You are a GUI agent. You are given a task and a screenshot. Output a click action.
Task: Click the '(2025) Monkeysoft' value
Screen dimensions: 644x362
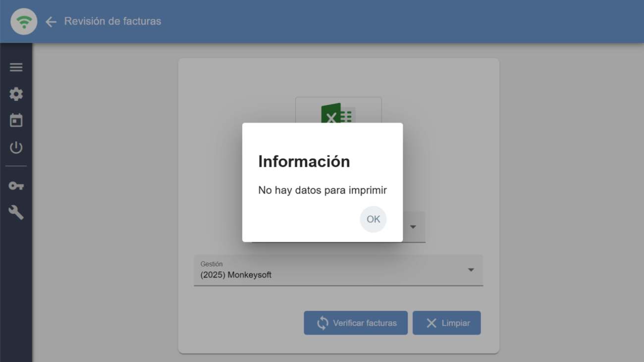click(236, 275)
